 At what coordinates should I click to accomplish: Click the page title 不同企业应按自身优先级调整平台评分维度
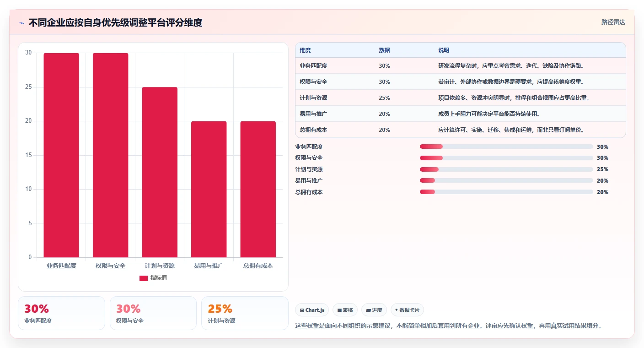pos(115,23)
